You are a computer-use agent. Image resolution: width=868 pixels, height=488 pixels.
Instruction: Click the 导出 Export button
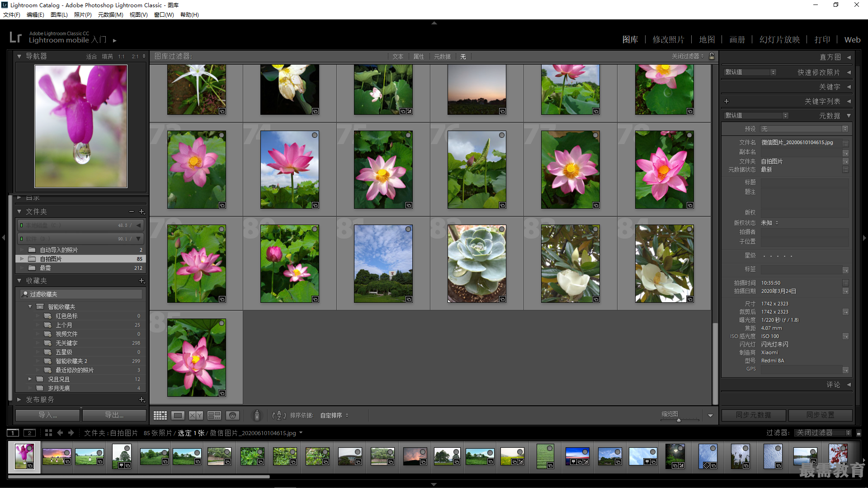114,415
